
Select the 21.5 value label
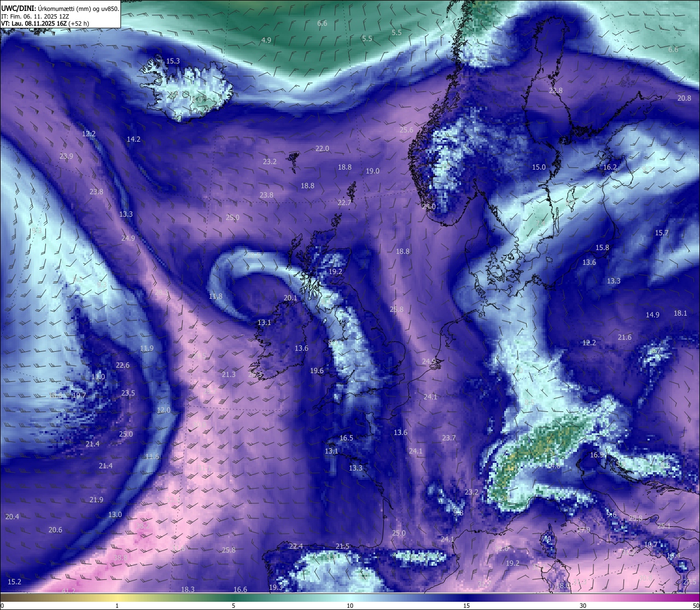coord(342,547)
